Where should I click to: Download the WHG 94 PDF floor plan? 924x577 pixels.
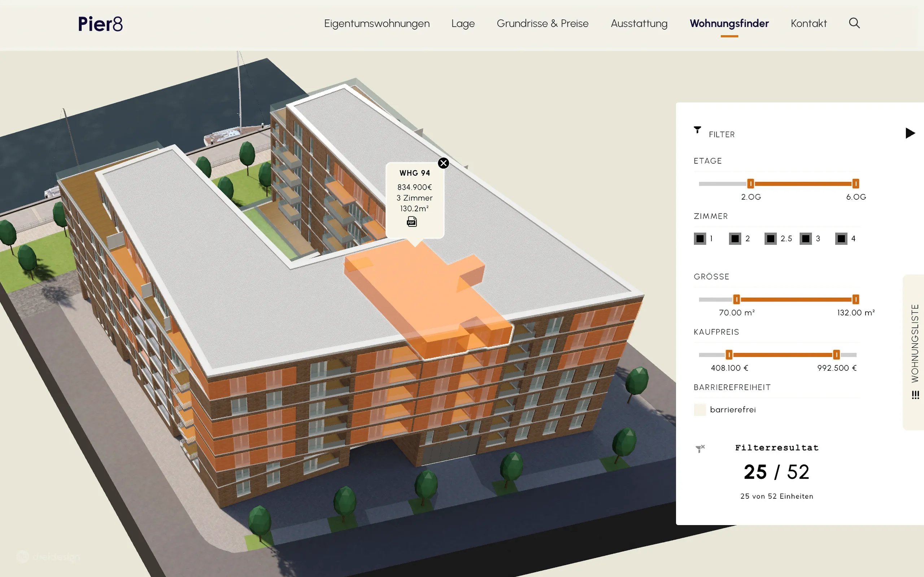[x=411, y=222]
